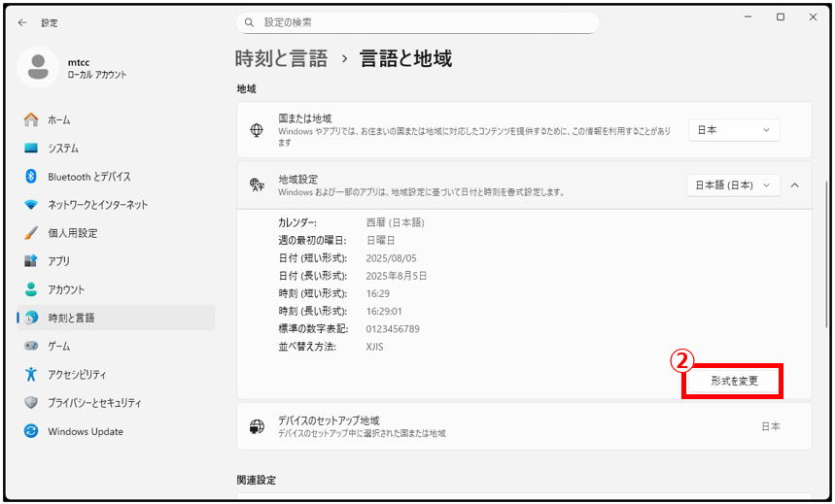Click the 16:29:01 long time value
The image size is (835, 504).
tap(384, 312)
